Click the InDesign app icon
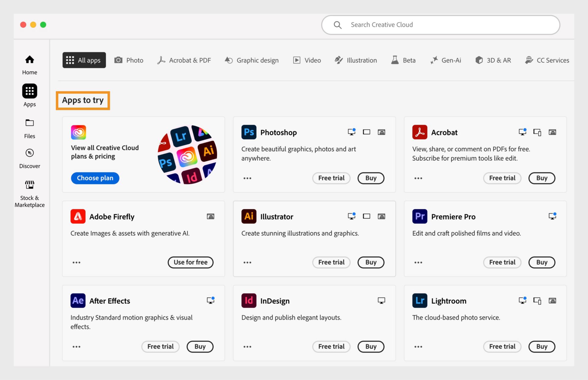588x380 pixels. (x=249, y=301)
